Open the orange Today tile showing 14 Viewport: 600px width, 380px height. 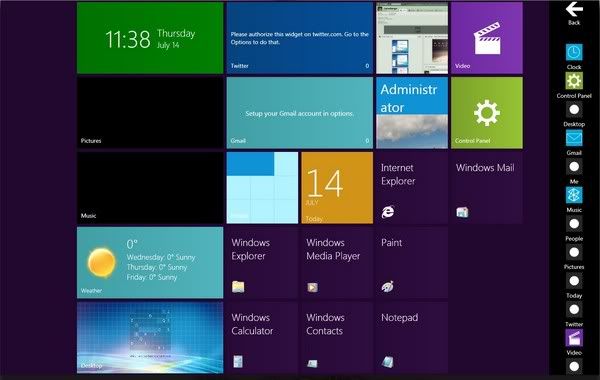click(x=337, y=188)
